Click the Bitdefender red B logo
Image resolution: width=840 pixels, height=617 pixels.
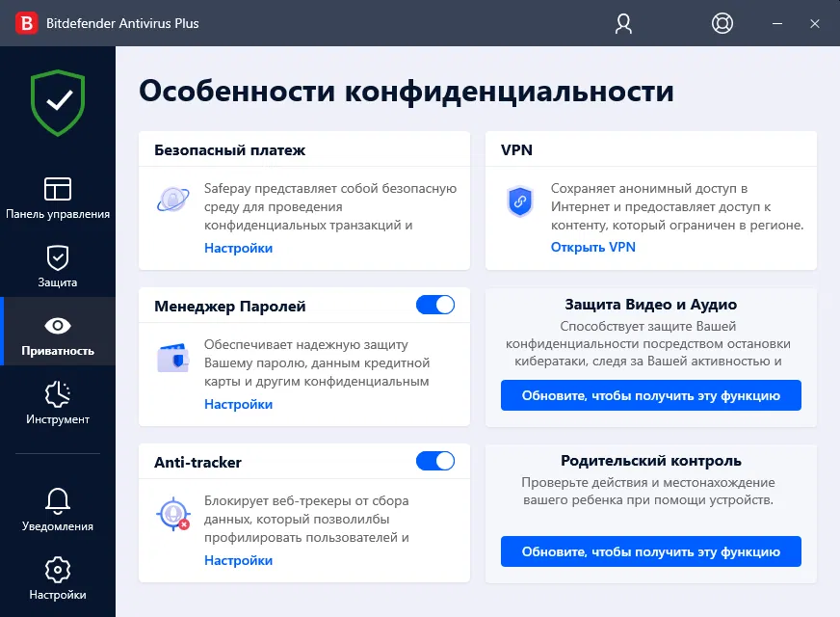click(x=26, y=23)
